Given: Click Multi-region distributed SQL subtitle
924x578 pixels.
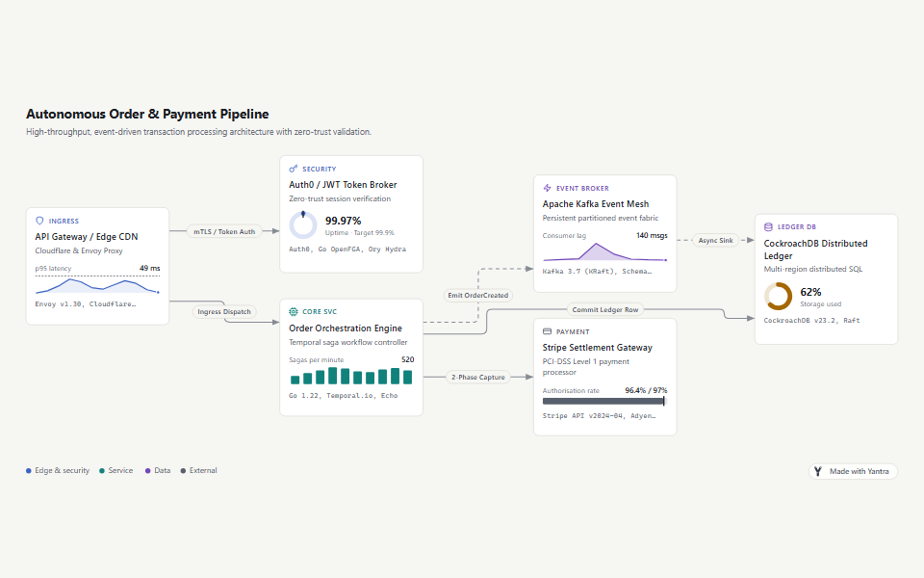Looking at the screenshot, I should tap(813, 269).
